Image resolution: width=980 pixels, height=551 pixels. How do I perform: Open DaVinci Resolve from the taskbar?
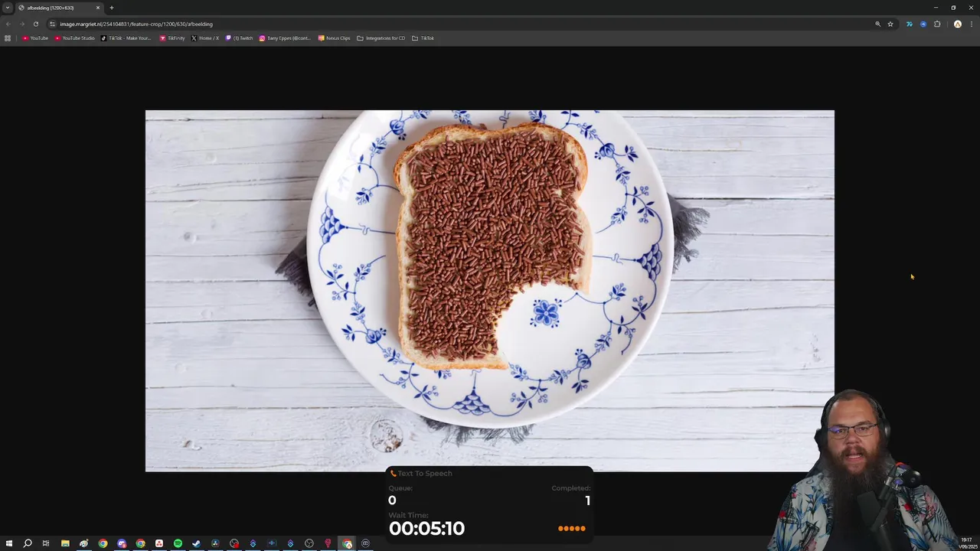[x=215, y=543]
